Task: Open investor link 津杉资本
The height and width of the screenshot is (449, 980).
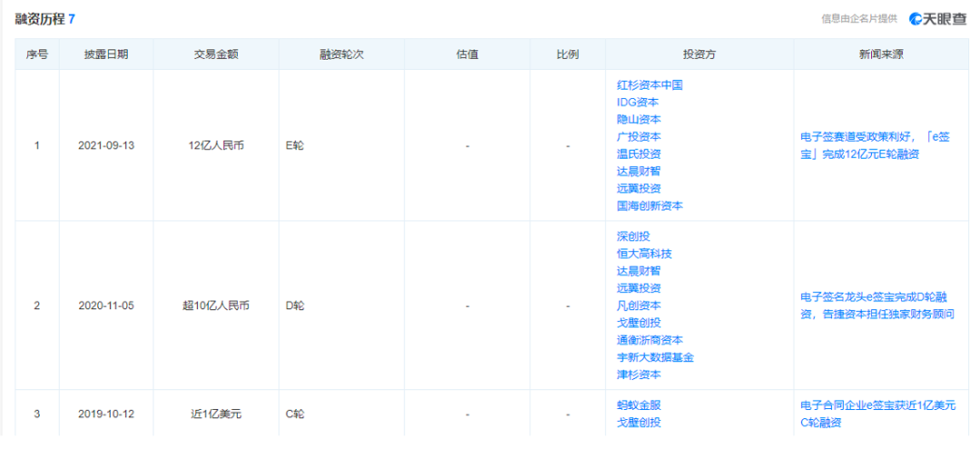Action: pyautogui.click(x=639, y=375)
